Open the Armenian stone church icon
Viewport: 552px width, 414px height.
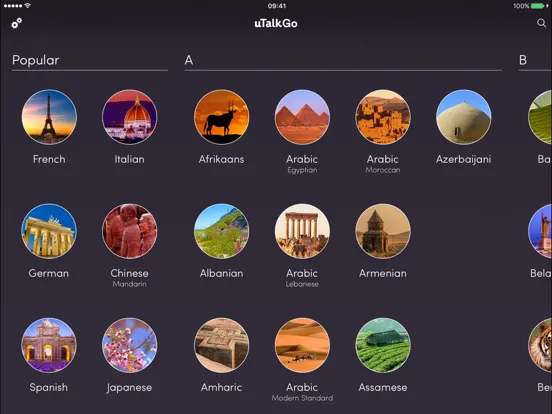pos(383,231)
